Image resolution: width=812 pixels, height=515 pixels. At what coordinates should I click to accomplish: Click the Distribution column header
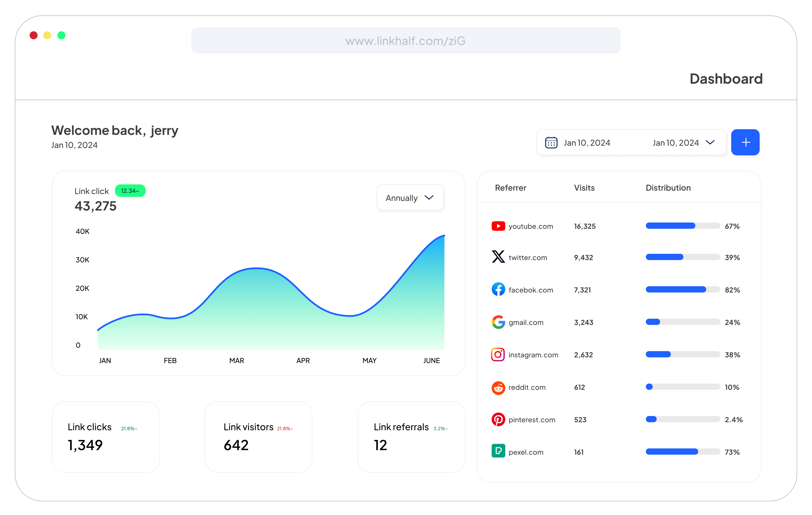click(668, 188)
